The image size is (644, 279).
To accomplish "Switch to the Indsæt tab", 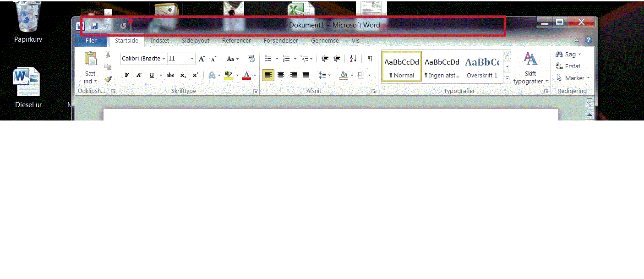I will [160, 41].
